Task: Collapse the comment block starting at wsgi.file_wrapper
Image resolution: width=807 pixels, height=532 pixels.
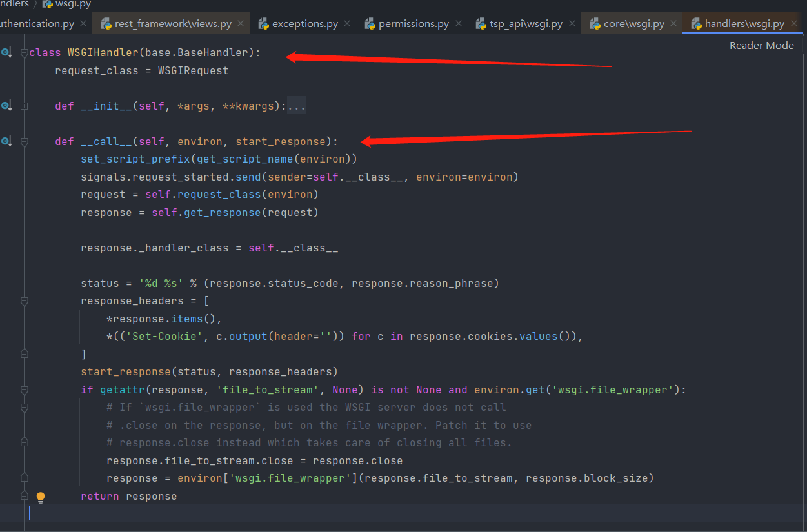Action: coord(25,408)
